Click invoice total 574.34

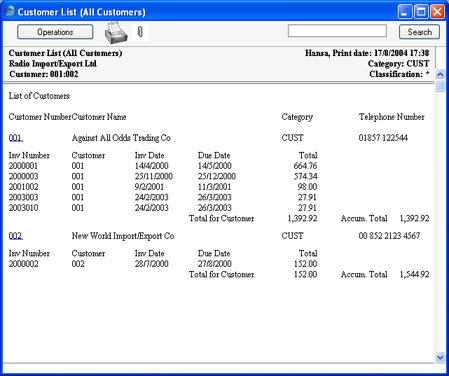pos(305,176)
